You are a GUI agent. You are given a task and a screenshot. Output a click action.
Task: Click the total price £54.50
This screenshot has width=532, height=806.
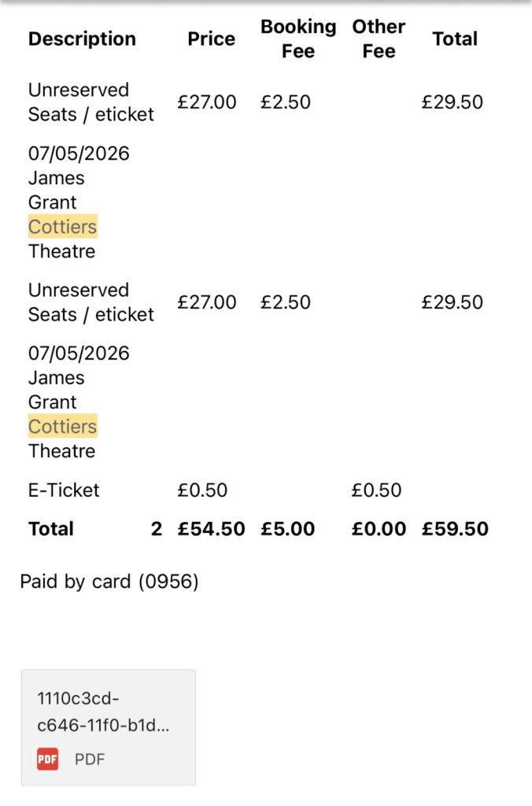point(211,529)
